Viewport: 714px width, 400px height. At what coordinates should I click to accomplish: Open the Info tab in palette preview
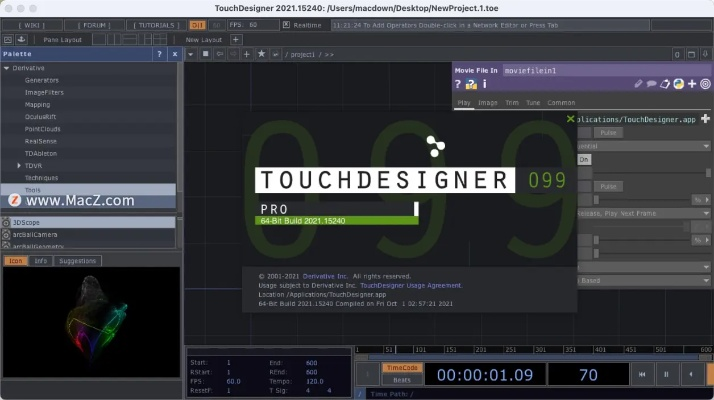pos(41,261)
